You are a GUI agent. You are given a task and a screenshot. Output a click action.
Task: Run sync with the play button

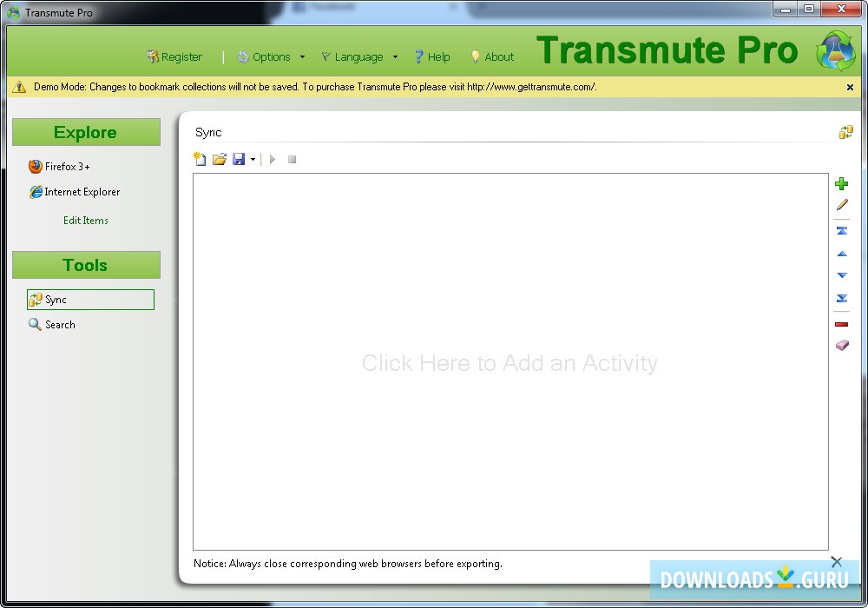[x=273, y=160]
